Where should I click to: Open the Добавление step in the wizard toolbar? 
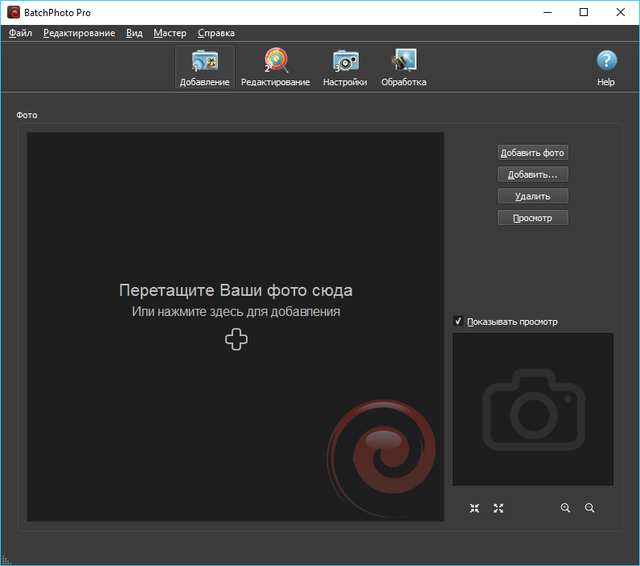(x=204, y=67)
